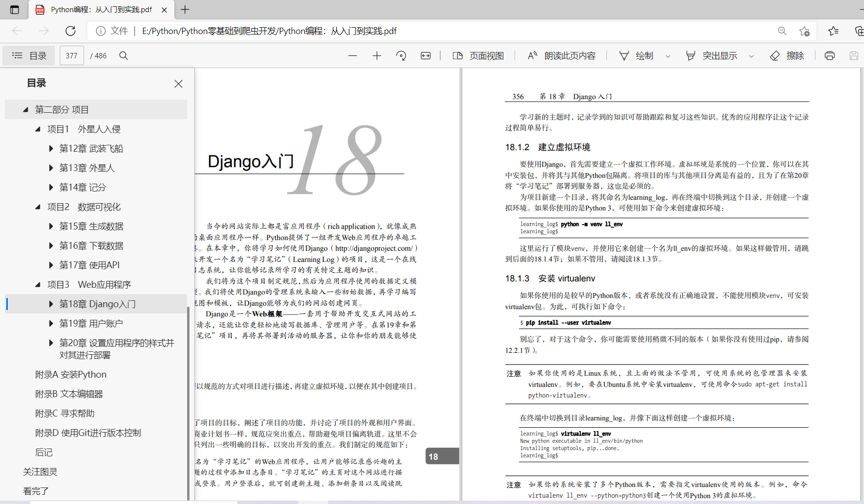Click the page number field 377

(72, 56)
